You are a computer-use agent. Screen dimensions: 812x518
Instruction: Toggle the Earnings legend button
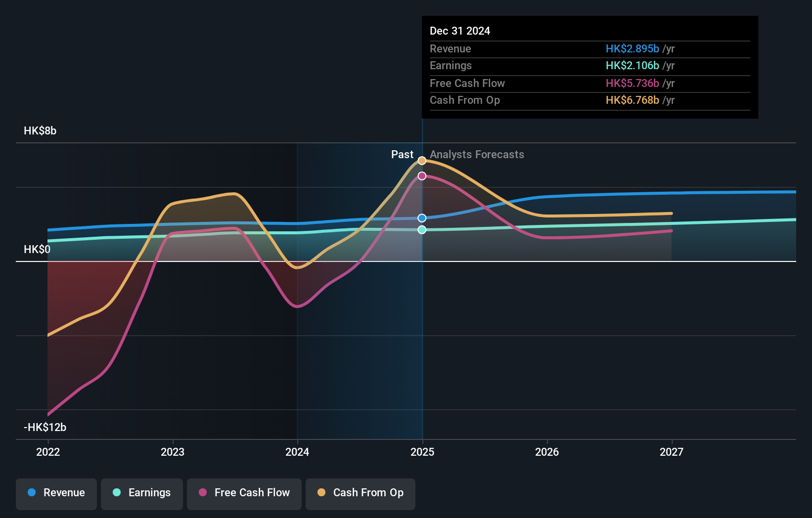(142, 494)
